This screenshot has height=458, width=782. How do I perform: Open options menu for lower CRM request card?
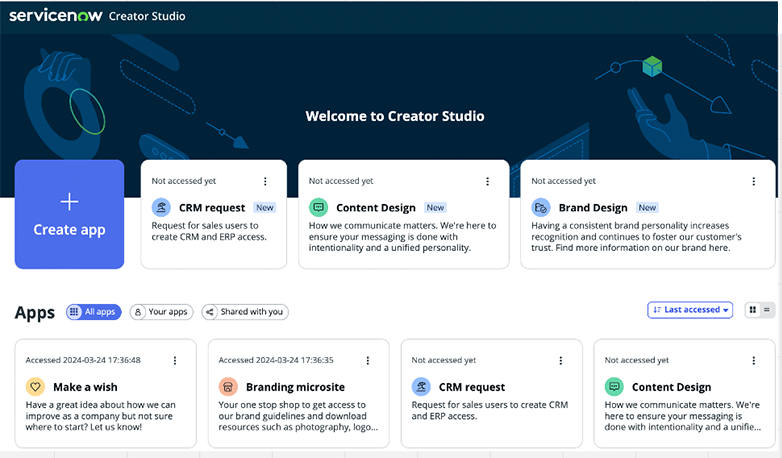pyautogui.click(x=561, y=360)
